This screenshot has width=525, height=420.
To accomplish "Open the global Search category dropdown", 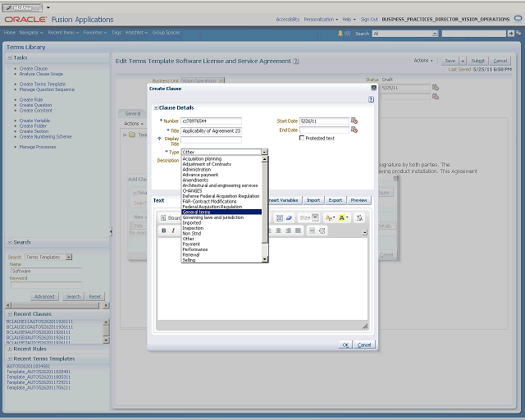I will pyautogui.click(x=435, y=34).
